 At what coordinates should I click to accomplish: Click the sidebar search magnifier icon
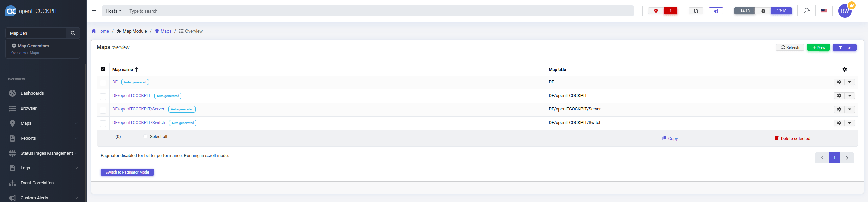point(73,33)
